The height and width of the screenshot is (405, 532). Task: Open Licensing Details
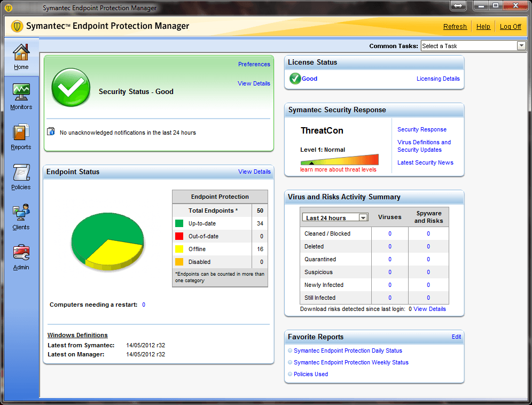[x=438, y=79]
